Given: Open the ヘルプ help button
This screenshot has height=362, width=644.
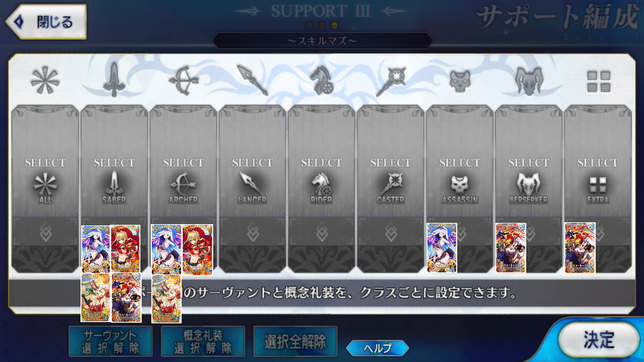Looking at the screenshot, I should click(x=378, y=348).
